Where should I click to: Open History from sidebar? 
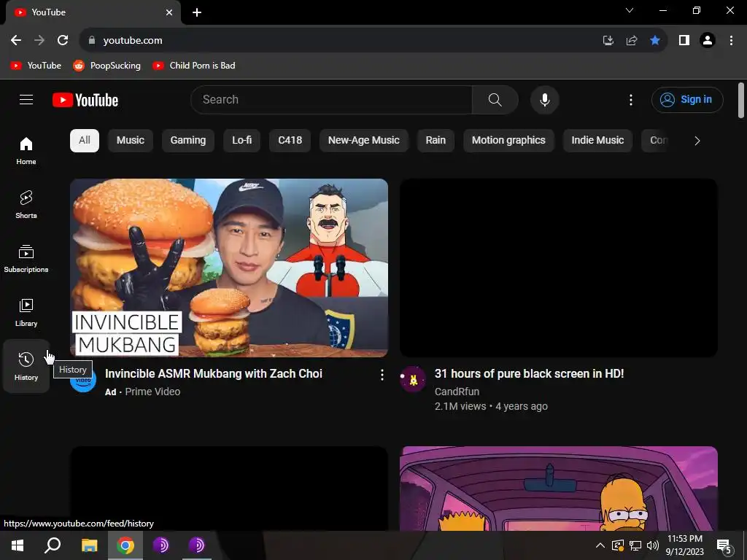point(26,366)
